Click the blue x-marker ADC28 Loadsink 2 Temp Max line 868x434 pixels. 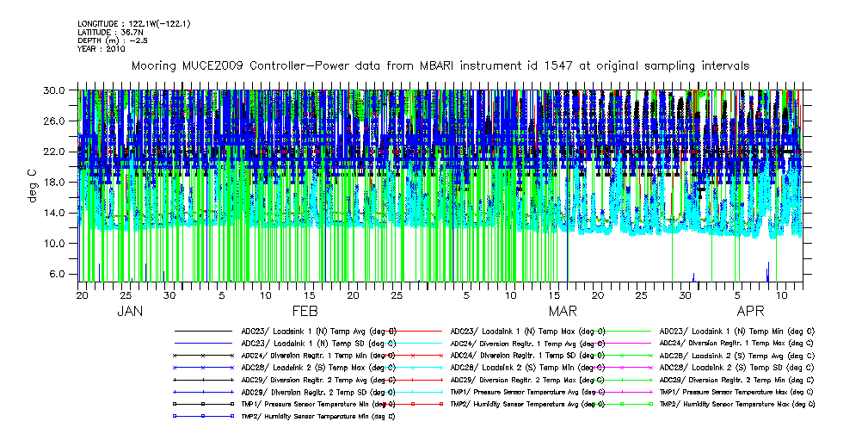(203, 368)
